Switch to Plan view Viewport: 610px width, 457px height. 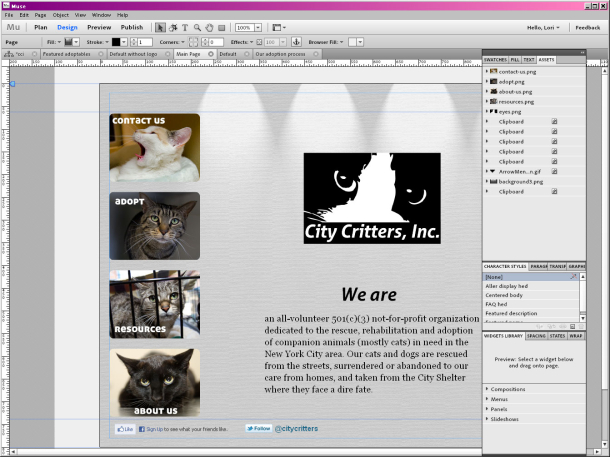(x=40, y=27)
